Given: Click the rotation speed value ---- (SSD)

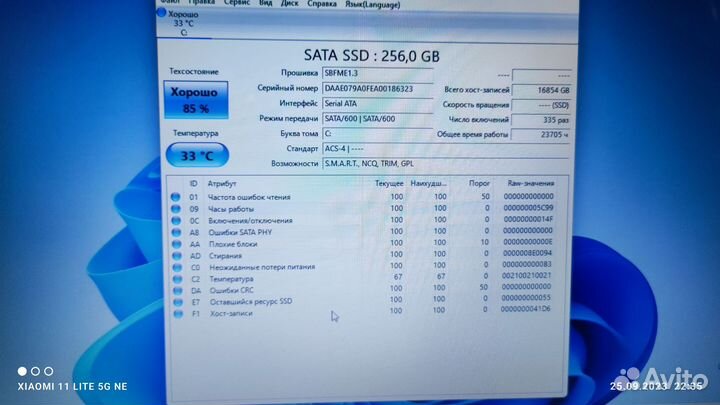Looking at the screenshot, I should tap(541, 105).
